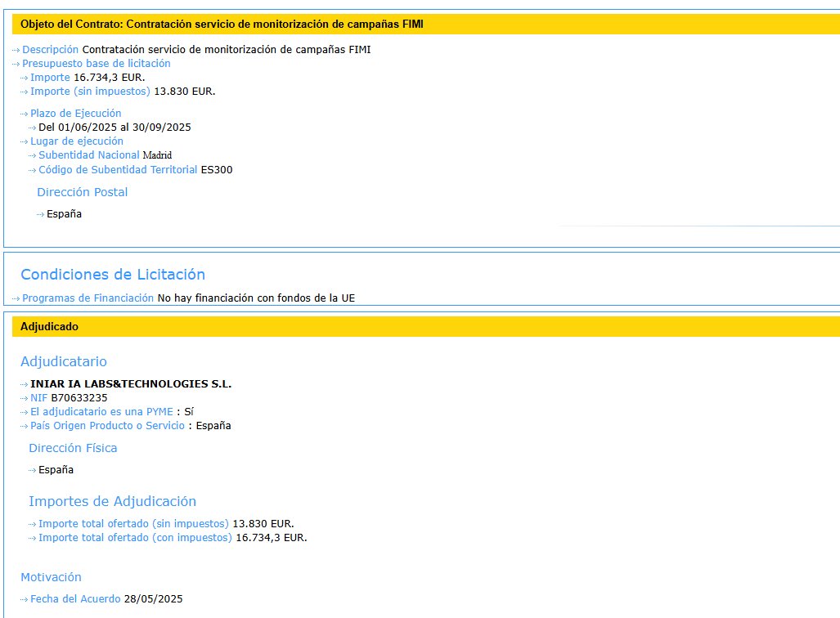This screenshot has height=618, width=840.
Task: Click Importe total ofertado (con impuestos) label
Action: (x=135, y=538)
